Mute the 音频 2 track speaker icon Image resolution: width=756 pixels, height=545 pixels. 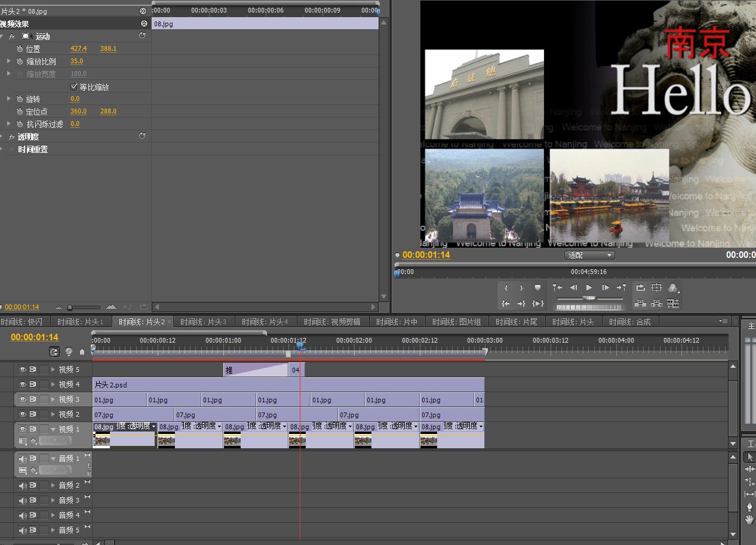coord(23,485)
